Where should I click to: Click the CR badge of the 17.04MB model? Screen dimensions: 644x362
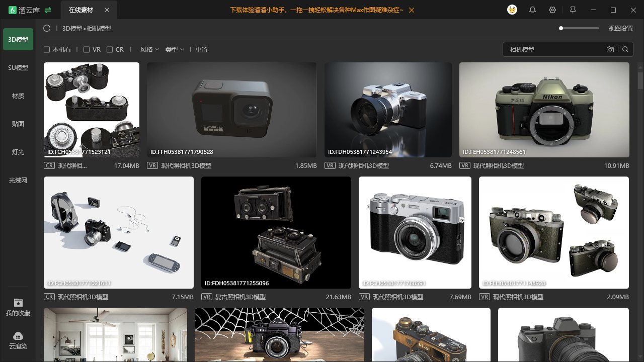coord(49,165)
